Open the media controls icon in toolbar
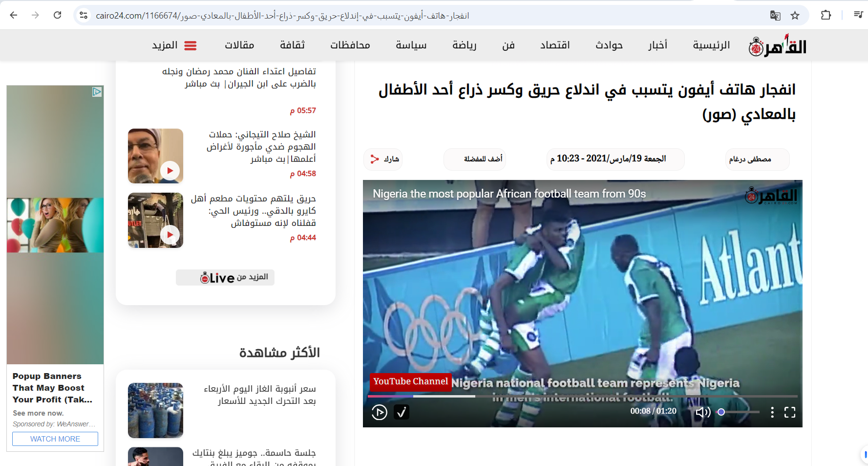 pos(858,15)
